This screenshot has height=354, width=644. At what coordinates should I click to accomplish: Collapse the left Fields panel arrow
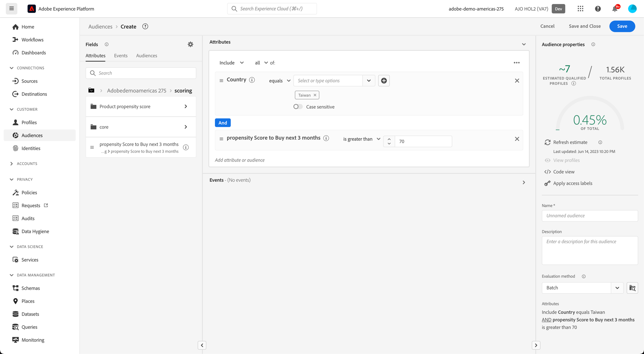pos(202,345)
